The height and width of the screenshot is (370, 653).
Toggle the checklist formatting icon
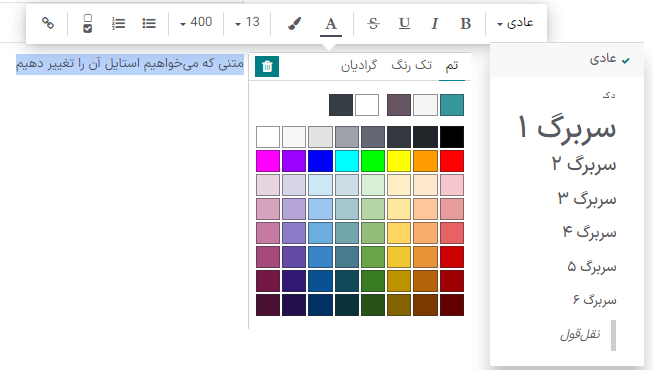point(87,23)
